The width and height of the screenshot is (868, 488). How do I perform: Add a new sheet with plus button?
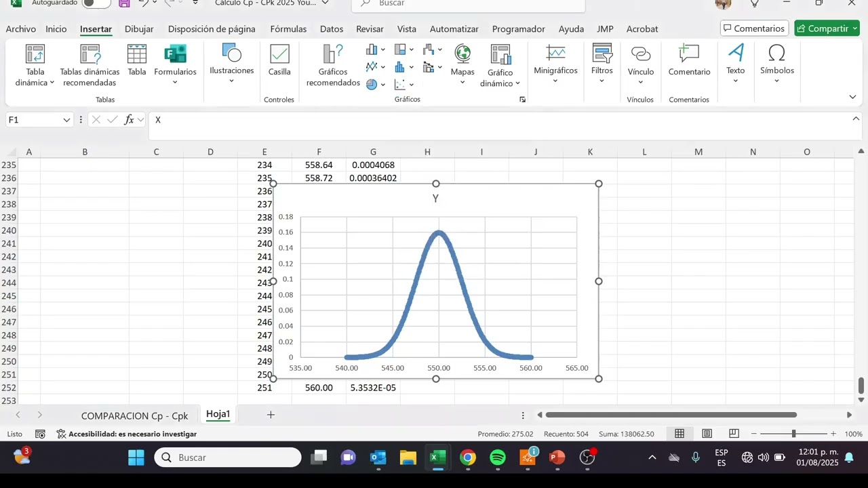point(271,415)
